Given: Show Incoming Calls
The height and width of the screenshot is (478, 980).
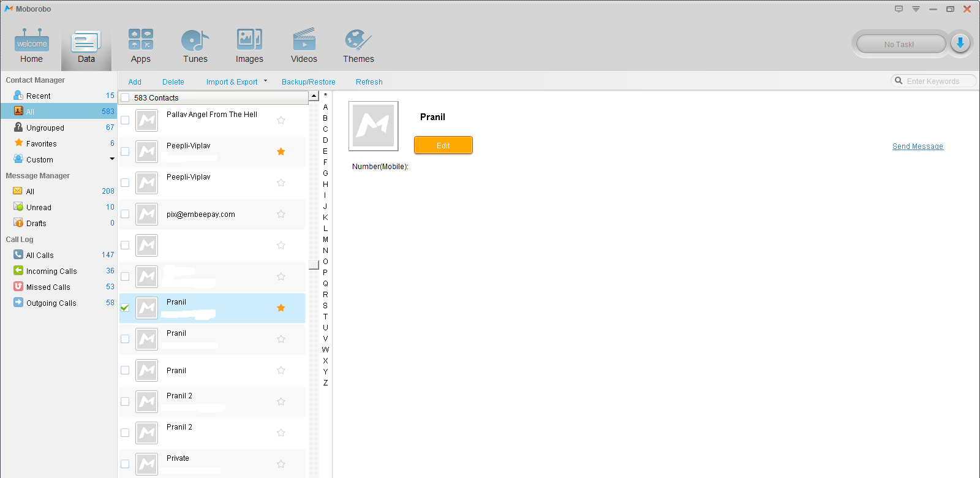Looking at the screenshot, I should 59,271.
